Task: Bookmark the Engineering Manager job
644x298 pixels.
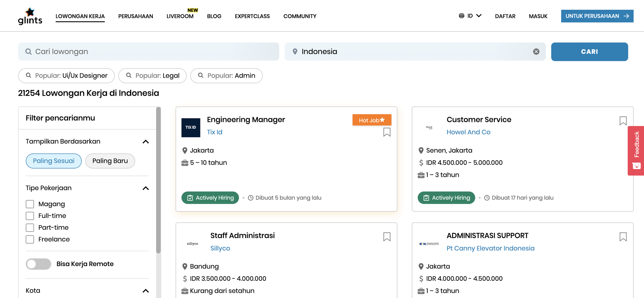Action: pyautogui.click(x=387, y=132)
